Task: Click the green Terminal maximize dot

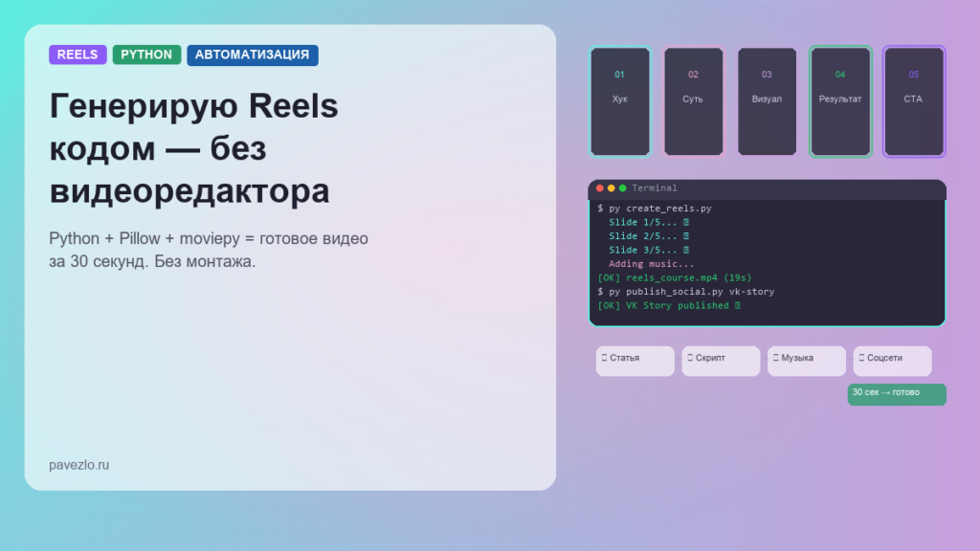Action: (622, 188)
